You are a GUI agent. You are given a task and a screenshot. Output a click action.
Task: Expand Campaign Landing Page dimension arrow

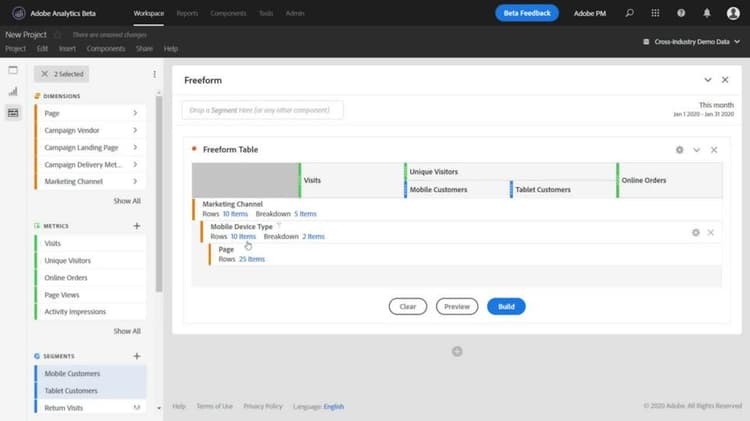(x=135, y=147)
